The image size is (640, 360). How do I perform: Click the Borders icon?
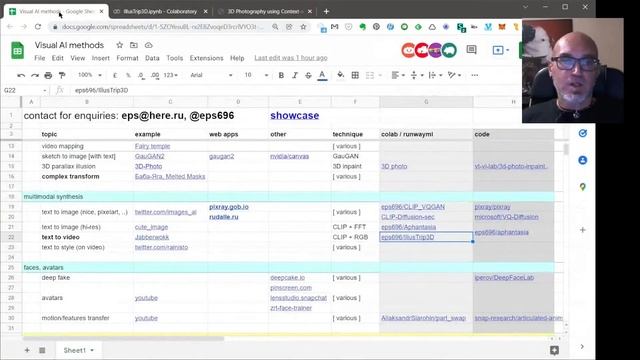355,75
